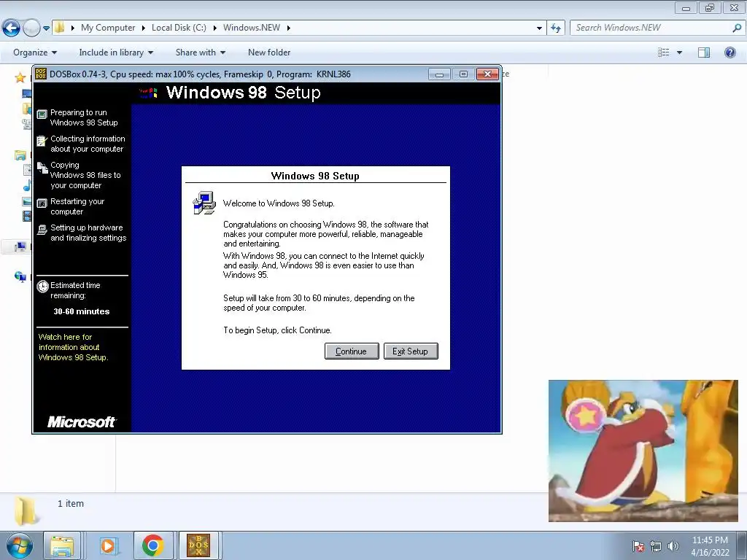Click the Copying Windows 98 files step icon
Image resolution: width=747 pixels, height=560 pixels.
[x=42, y=167]
